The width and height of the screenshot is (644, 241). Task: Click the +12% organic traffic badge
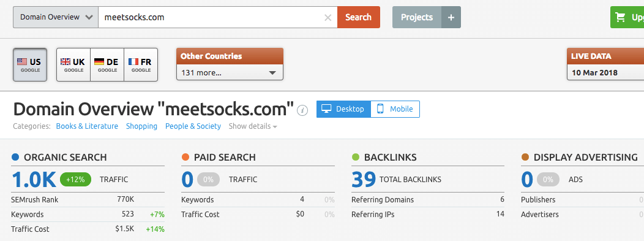click(x=75, y=179)
